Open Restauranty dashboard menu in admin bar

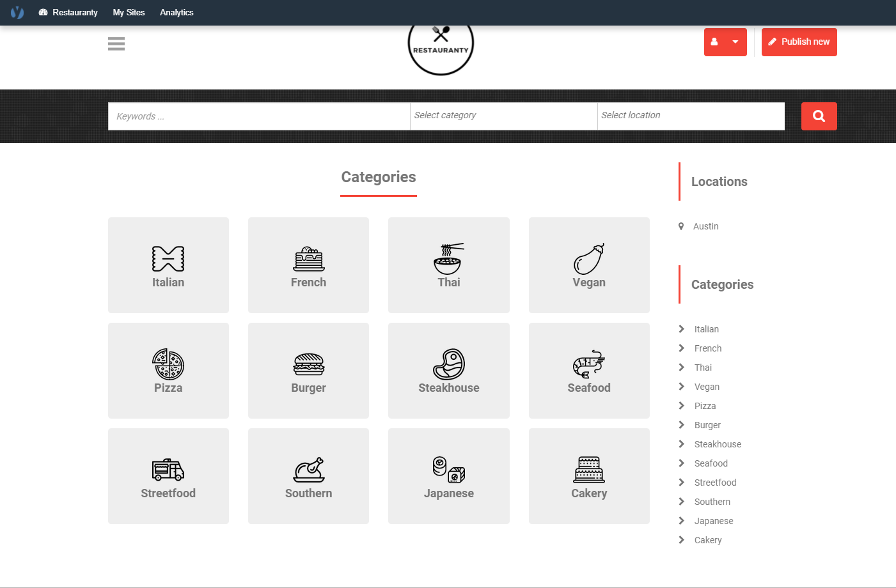[x=68, y=12]
